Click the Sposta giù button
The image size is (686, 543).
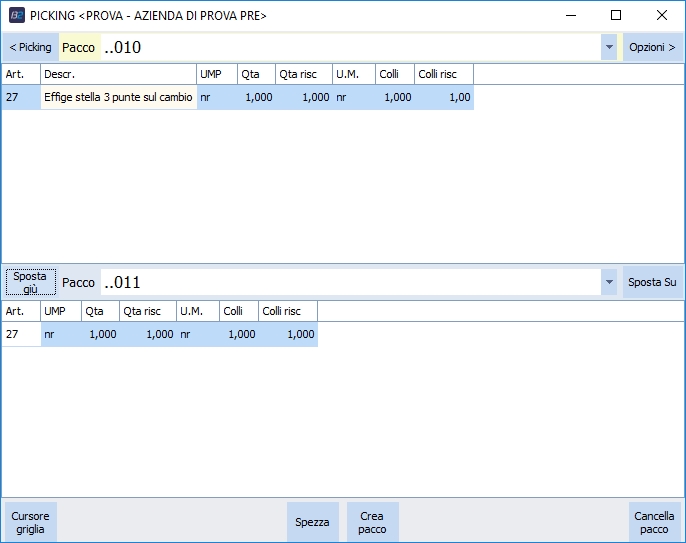click(31, 282)
